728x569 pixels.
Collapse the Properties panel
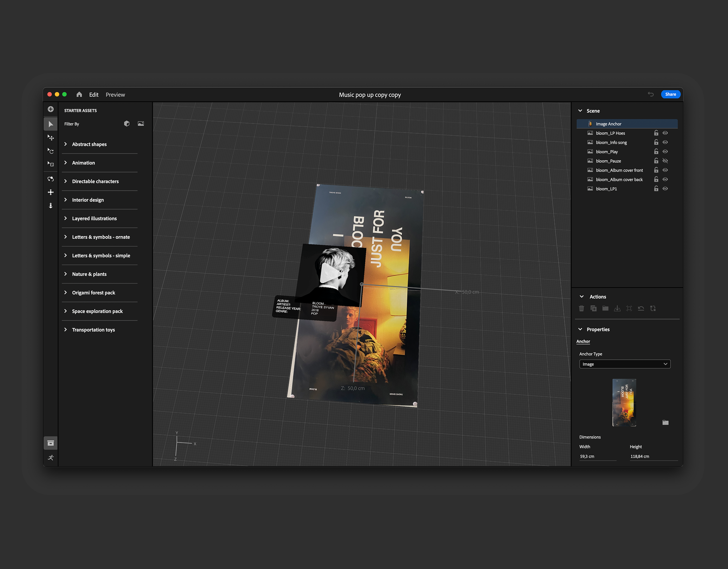pyautogui.click(x=580, y=329)
